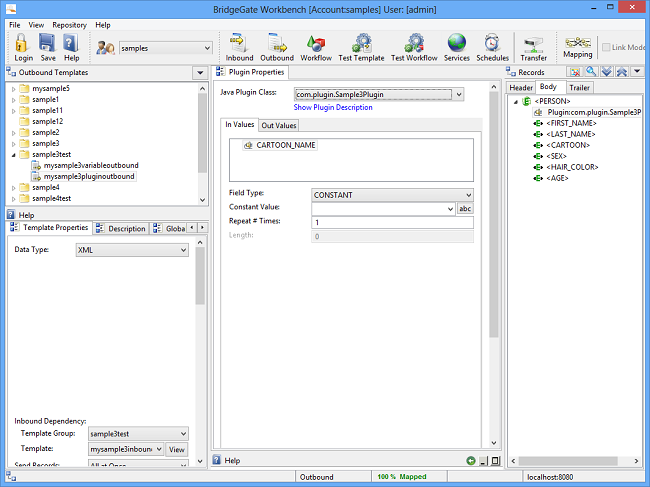Switch to the Out Values tab
Viewport: 650px width, 487px height.
tap(279, 125)
